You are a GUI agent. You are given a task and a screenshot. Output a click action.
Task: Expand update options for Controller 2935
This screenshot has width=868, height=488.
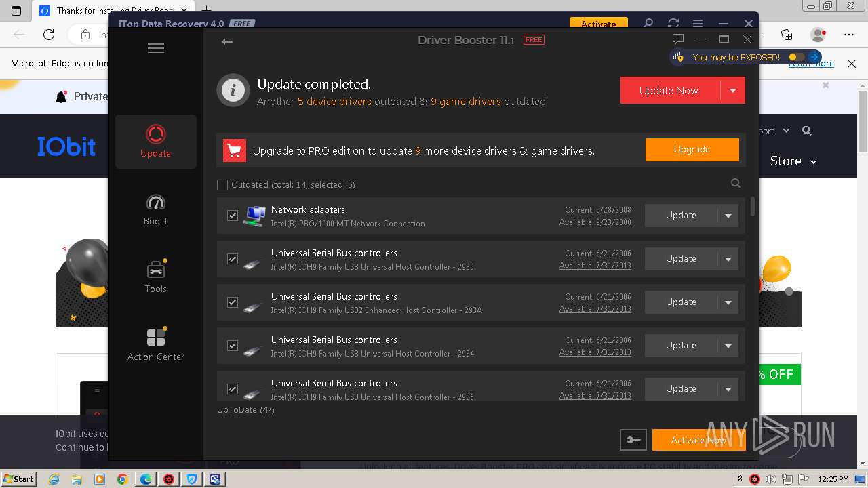click(728, 259)
